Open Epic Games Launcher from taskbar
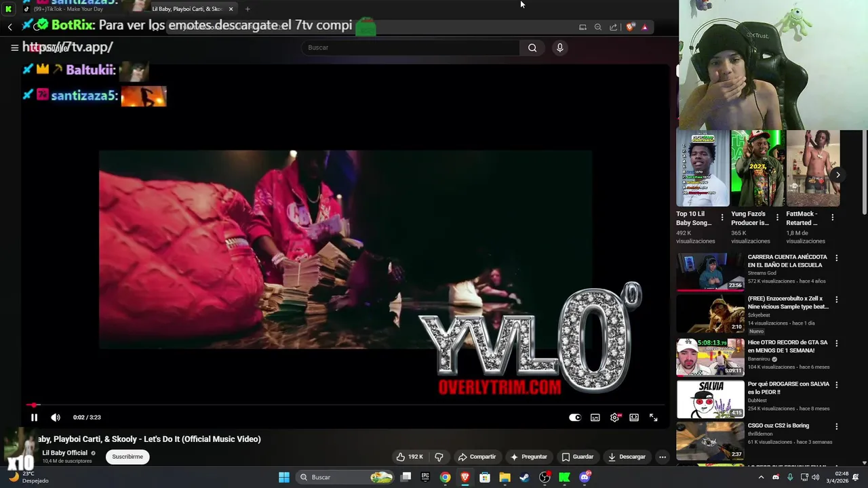This screenshot has height=488, width=868. tap(425, 477)
